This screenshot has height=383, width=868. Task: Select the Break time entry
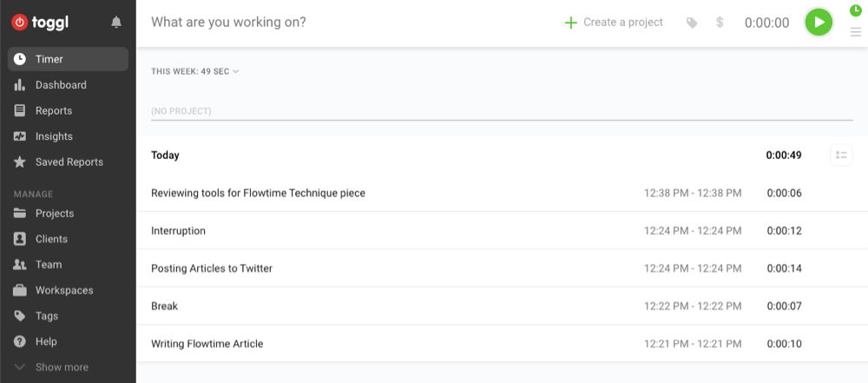click(164, 307)
